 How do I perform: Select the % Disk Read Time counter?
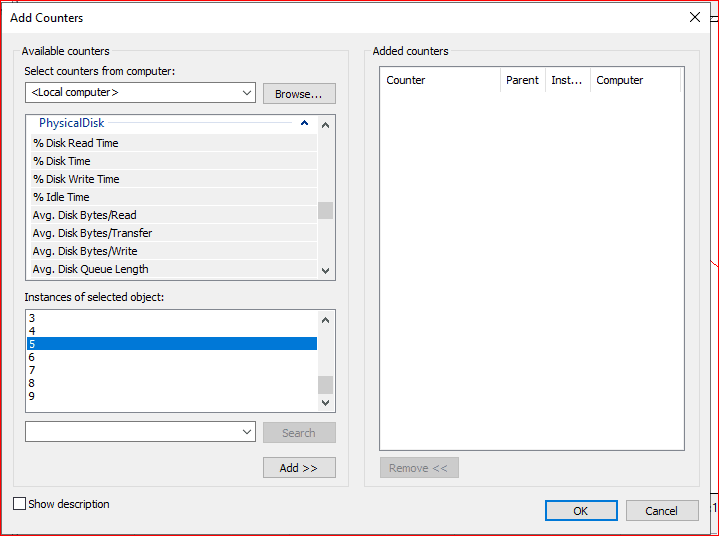[75, 143]
